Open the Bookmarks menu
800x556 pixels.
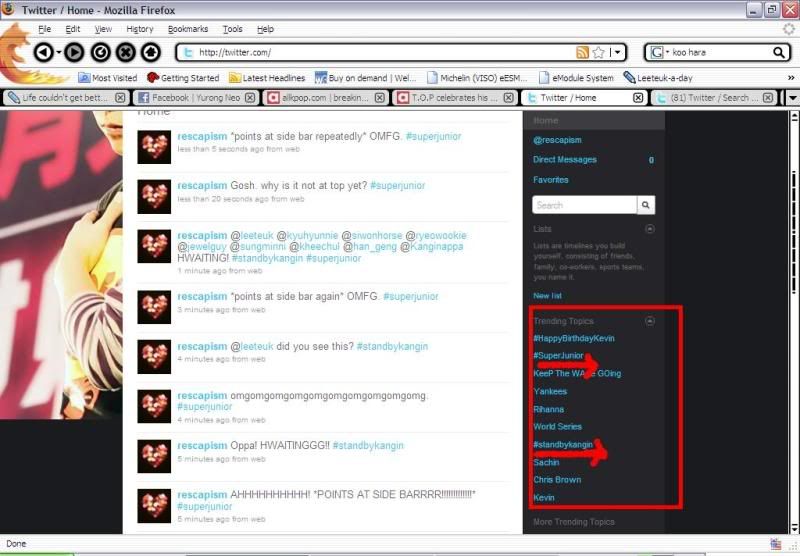pos(188,29)
